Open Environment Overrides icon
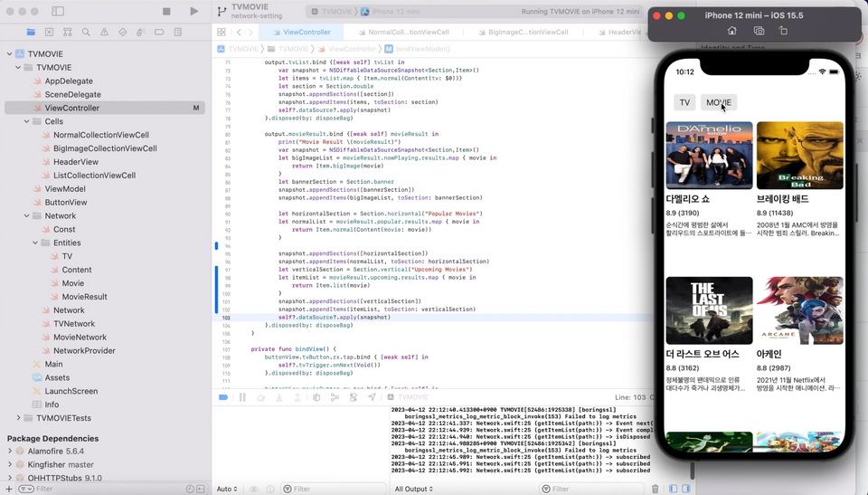 point(354,397)
